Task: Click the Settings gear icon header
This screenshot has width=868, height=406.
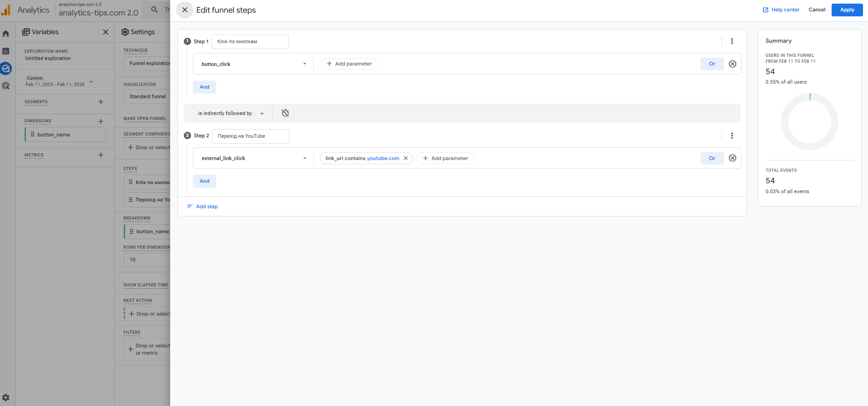Action: click(x=125, y=32)
